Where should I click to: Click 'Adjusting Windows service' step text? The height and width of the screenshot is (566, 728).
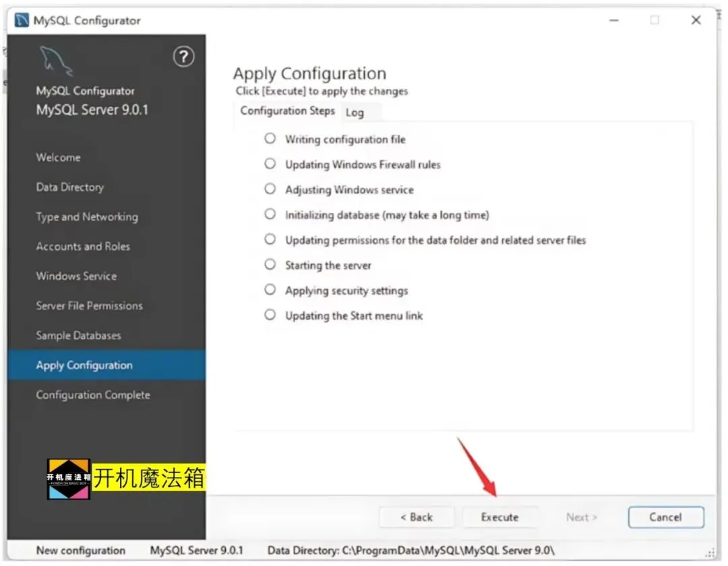pyautogui.click(x=349, y=190)
